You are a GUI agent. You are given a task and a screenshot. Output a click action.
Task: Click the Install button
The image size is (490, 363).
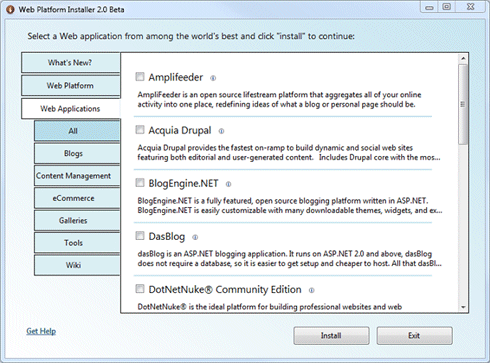click(331, 335)
